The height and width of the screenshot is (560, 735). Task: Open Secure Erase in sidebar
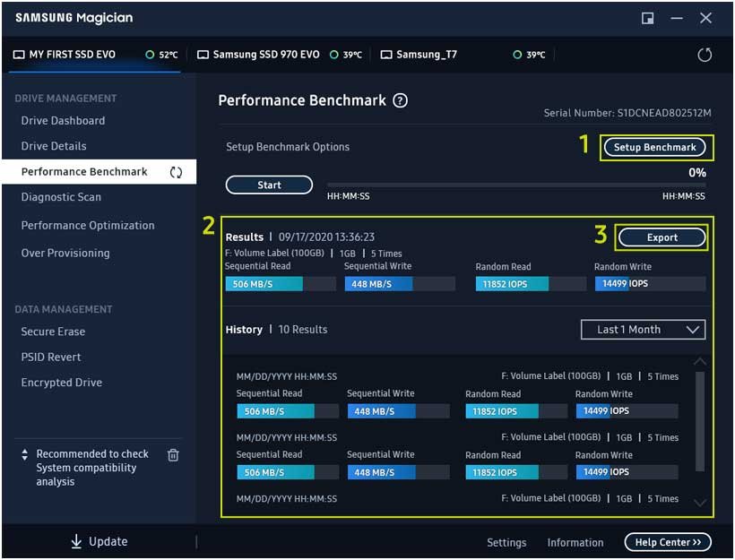point(53,332)
